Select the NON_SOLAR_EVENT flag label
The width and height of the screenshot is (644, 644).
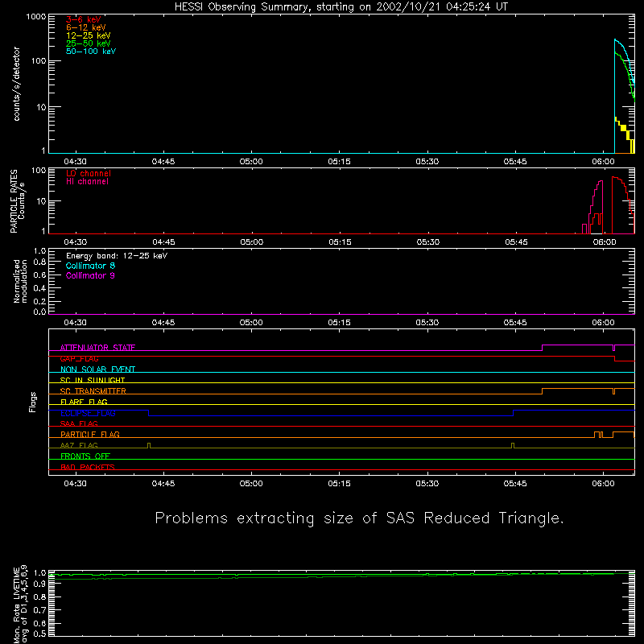coord(97,369)
